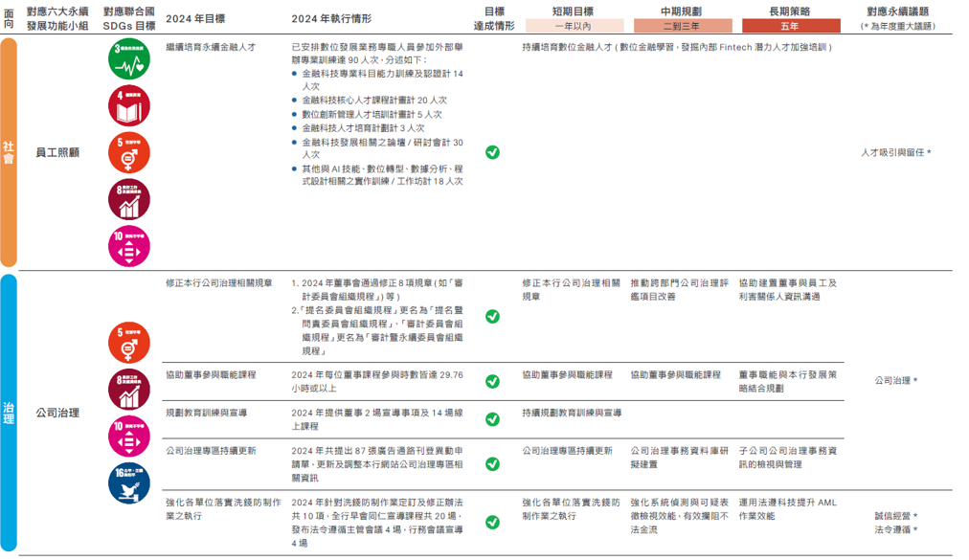Click the 推動跨部門公司治理評鑑項目改善 mid-term text
969x560 pixels.
pyautogui.click(x=680, y=289)
